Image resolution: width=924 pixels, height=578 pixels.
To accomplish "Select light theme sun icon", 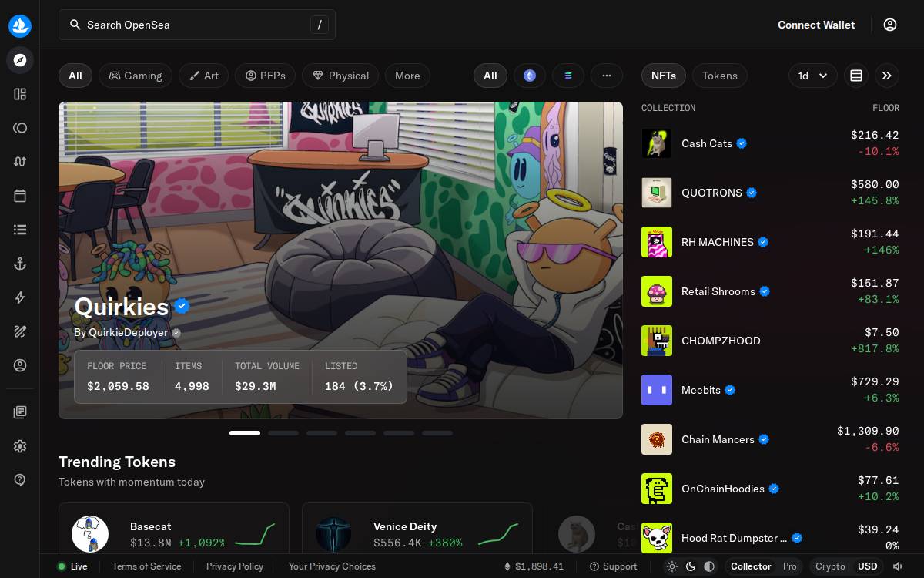I will click(x=672, y=566).
